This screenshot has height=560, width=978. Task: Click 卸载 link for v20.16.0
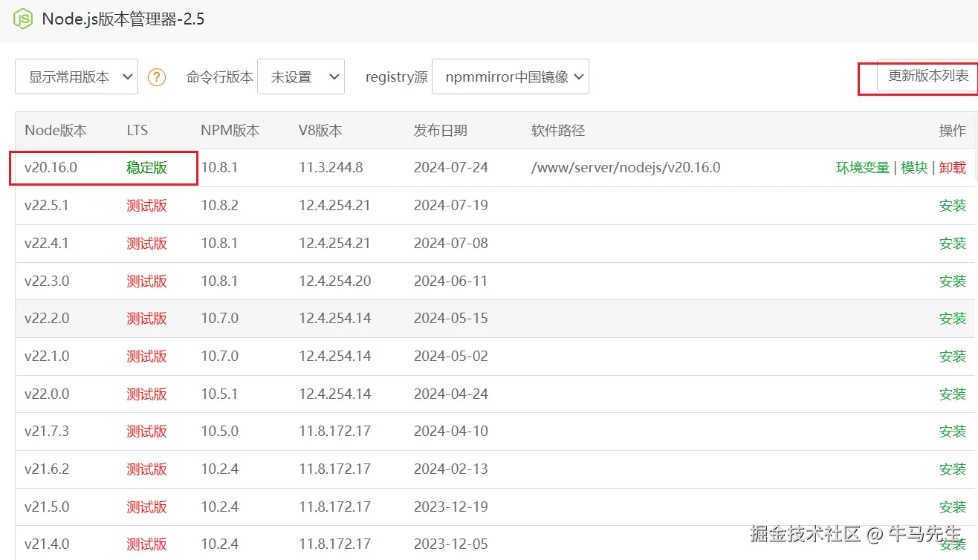click(953, 168)
